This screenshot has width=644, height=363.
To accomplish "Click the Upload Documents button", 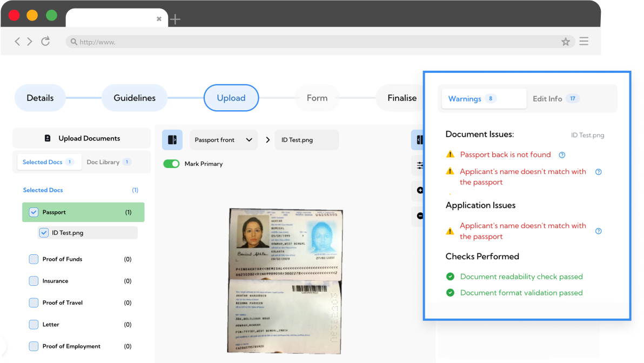I will click(x=82, y=138).
